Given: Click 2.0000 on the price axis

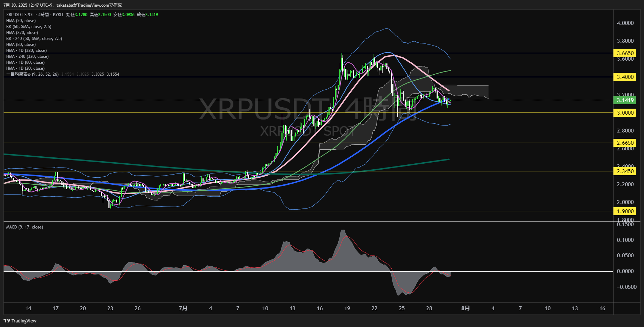Looking at the screenshot, I should pyautogui.click(x=625, y=202).
